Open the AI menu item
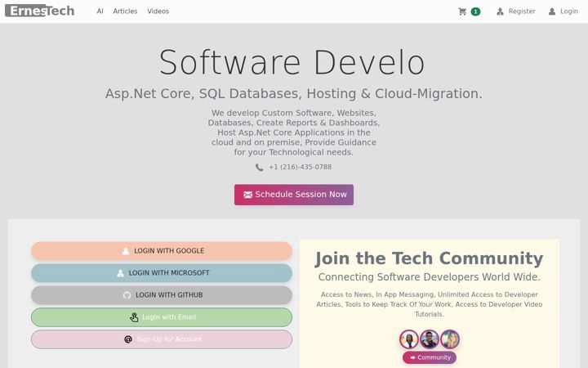The image size is (588, 368). coord(100,11)
